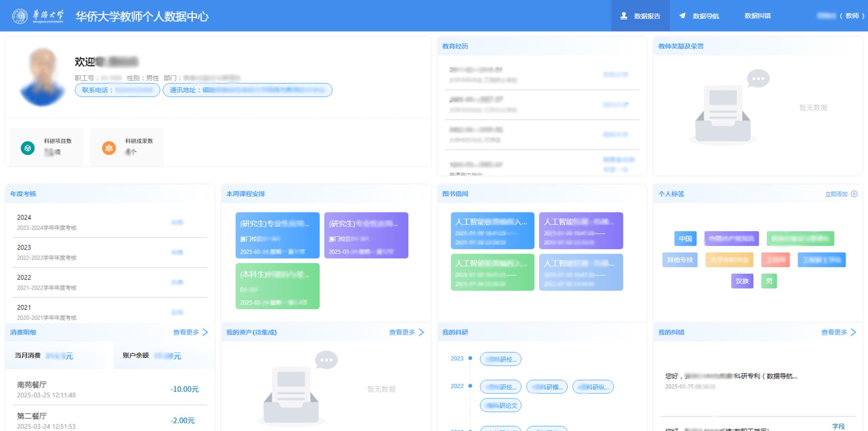
Task: Toggle the 男 personal tag
Action: pyautogui.click(x=769, y=281)
